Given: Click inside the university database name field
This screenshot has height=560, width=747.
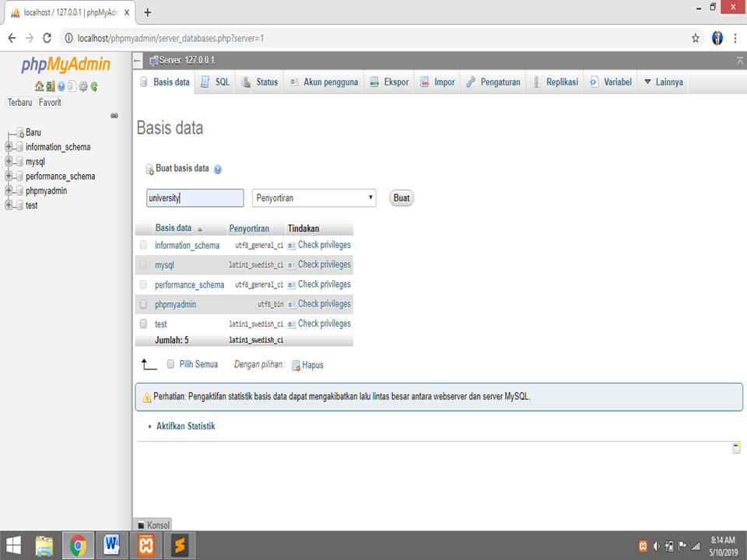Looking at the screenshot, I should pos(195,198).
